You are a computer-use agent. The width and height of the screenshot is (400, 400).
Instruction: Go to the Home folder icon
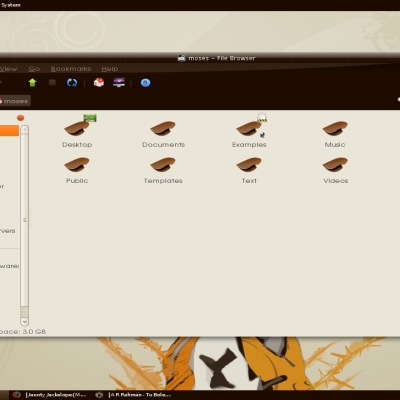pyautogui.click(x=99, y=82)
